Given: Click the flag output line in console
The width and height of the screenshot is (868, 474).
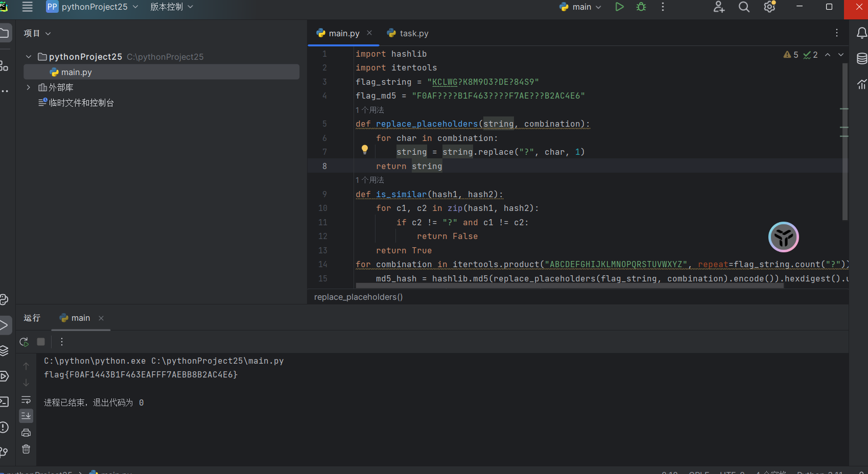Looking at the screenshot, I should (x=141, y=374).
